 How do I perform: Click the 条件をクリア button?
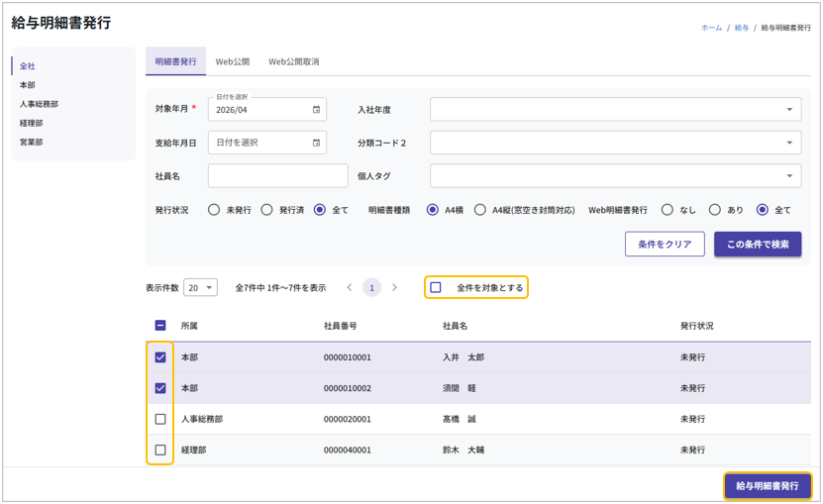click(665, 245)
